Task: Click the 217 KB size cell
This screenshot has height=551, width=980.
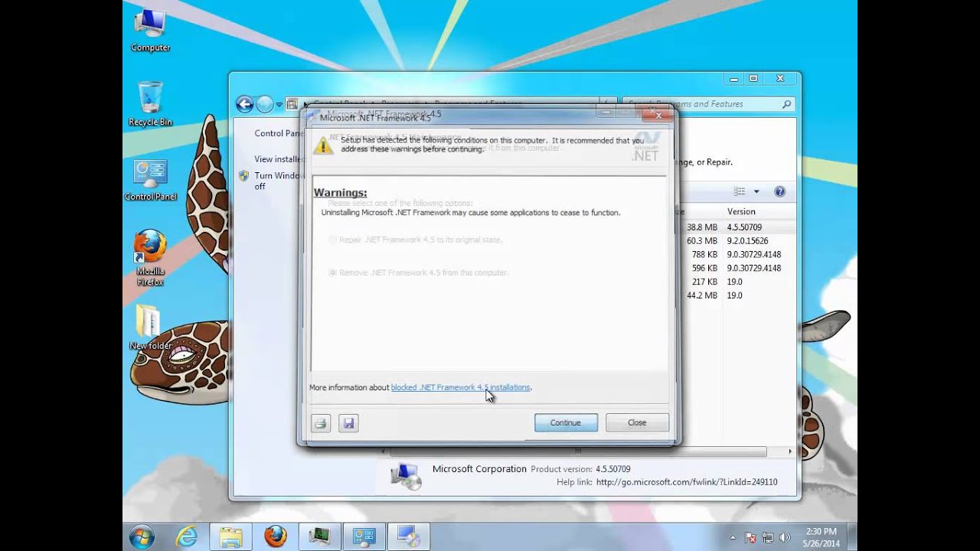Action: [x=704, y=282]
